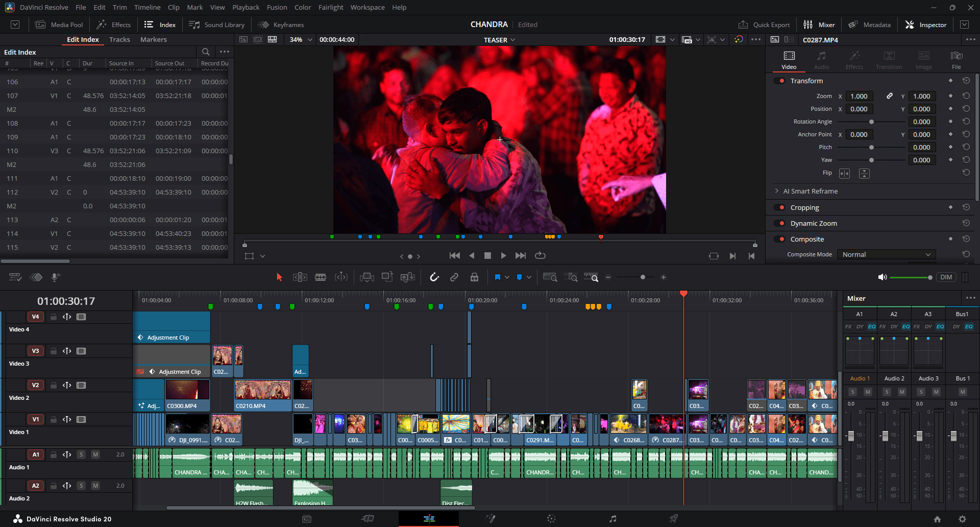This screenshot has height=527, width=980.
Task: Click the Overwrite Clip icon
Action: pyautogui.click(x=387, y=277)
